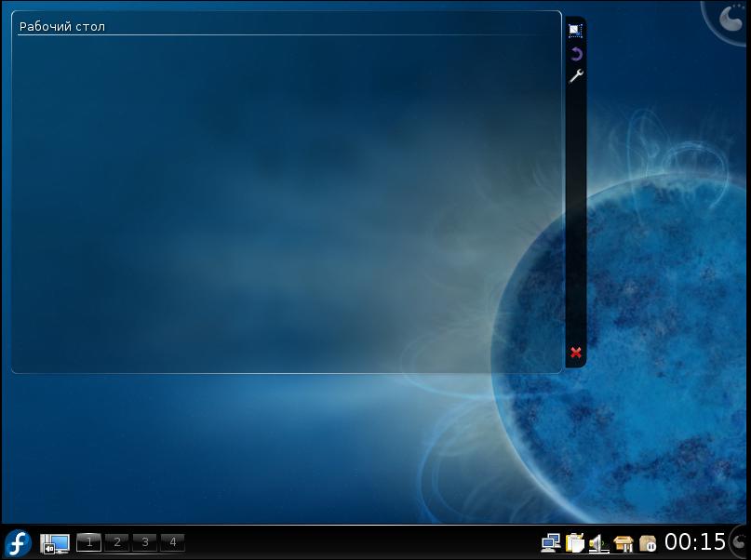Switch to virtual desktop 1 in pager
Image resolution: width=751 pixels, height=560 pixels.
[89, 542]
